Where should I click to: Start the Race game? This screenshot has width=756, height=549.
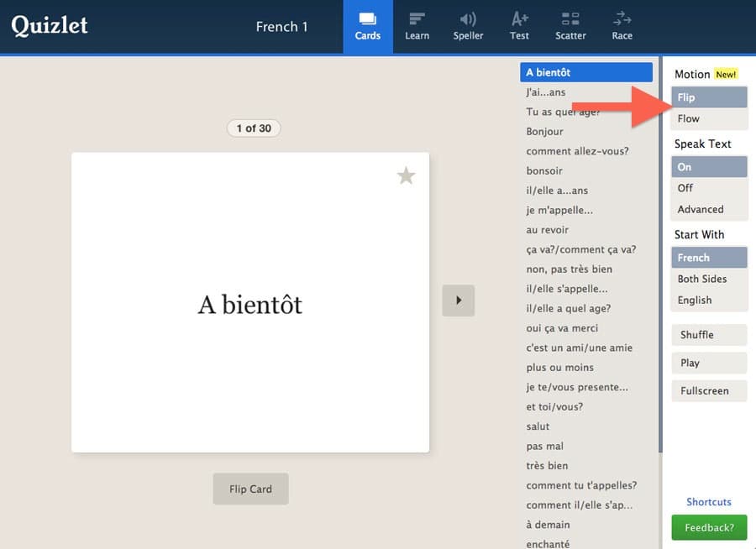click(622, 27)
